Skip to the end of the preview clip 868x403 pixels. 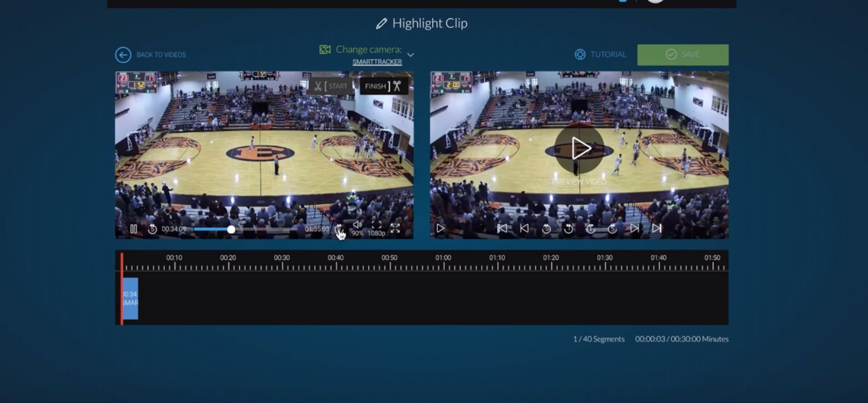(x=657, y=228)
